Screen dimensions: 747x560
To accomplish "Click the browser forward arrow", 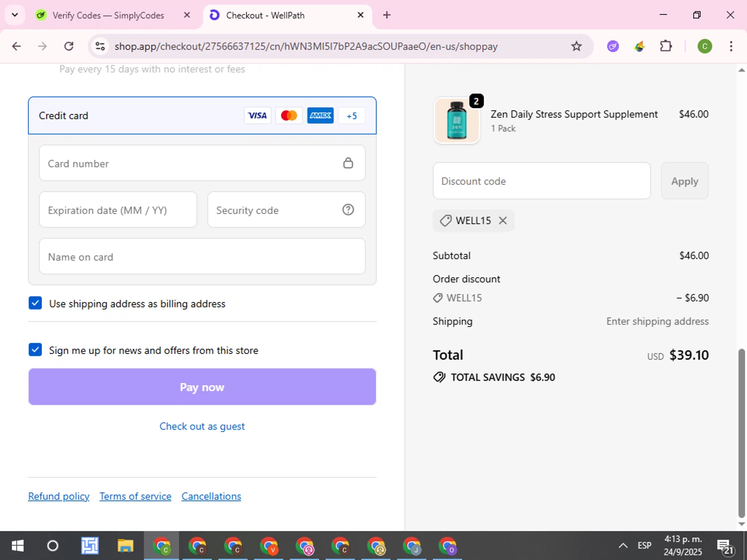I will 43,46.
